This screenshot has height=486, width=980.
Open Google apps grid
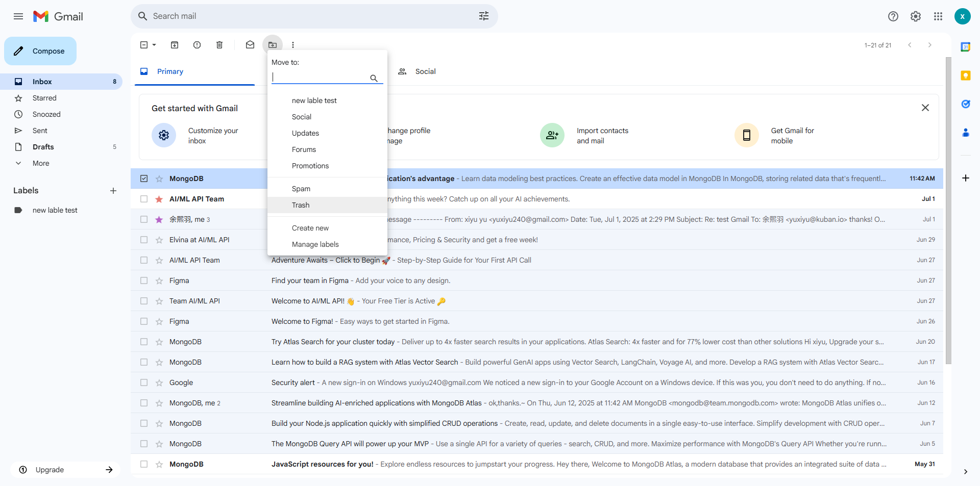[x=938, y=16]
